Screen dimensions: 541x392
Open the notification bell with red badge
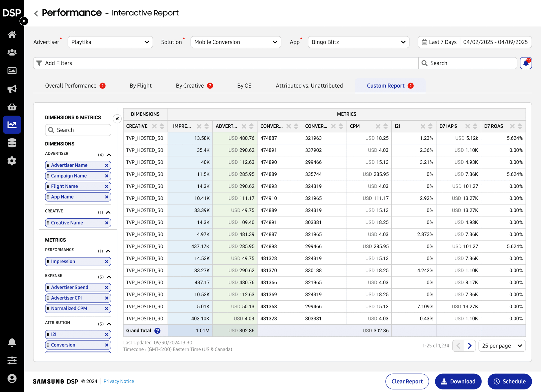[x=526, y=63]
